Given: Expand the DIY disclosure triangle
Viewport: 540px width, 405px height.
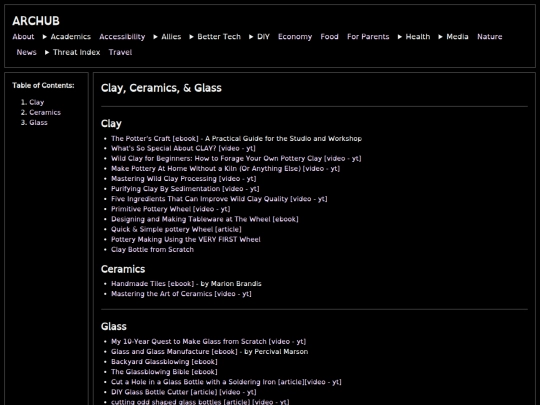Looking at the screenshot, I should [251, 37].
